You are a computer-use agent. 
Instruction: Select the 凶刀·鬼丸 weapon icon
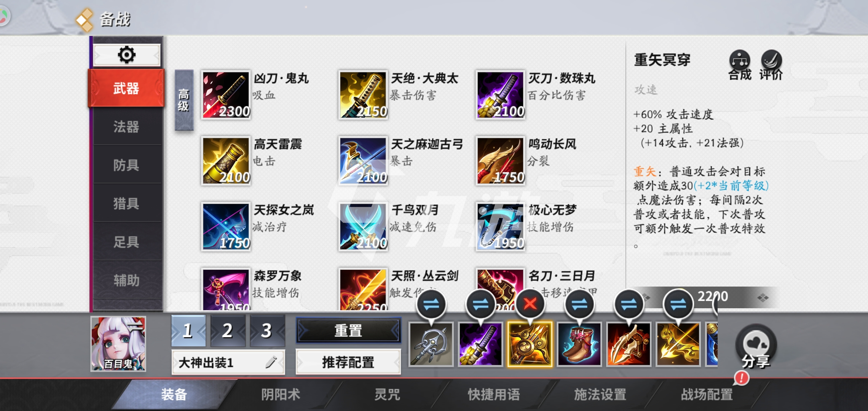point(226,95)
